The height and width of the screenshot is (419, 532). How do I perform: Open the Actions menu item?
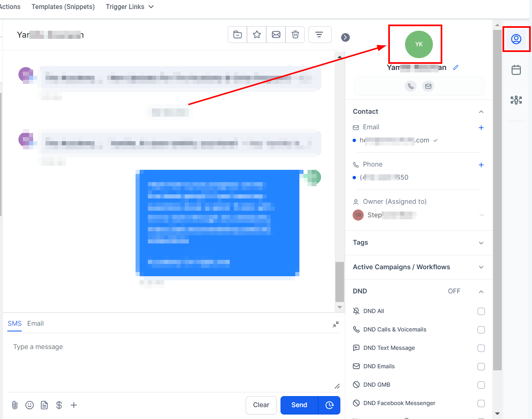[10, 7]
